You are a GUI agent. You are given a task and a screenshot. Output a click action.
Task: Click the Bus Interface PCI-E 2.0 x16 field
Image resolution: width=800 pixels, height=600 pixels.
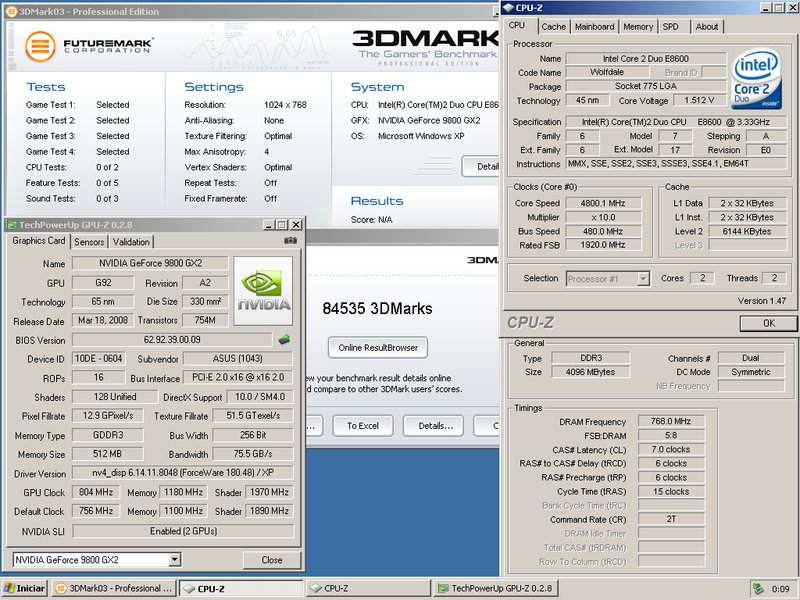click(238, 378)
